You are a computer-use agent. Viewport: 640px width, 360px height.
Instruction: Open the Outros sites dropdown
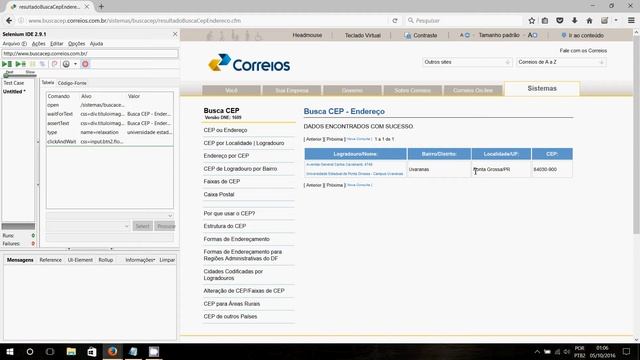[x=467, y=62]
